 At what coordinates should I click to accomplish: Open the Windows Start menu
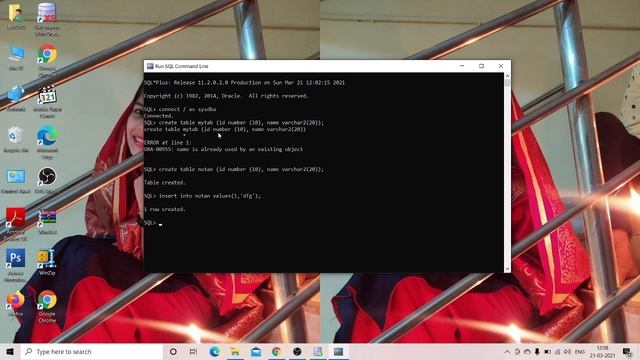[x=10, y=351]
